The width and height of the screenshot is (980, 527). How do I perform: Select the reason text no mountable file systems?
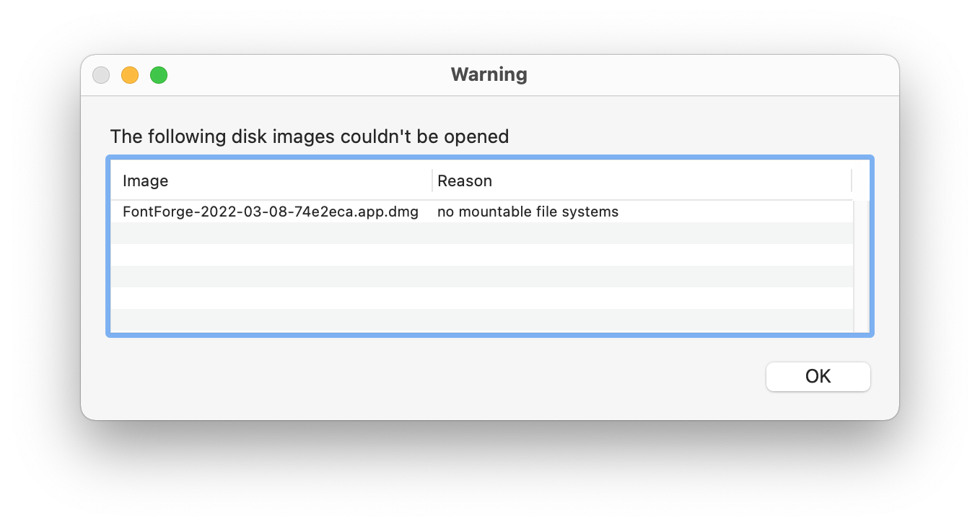point(527,212)
